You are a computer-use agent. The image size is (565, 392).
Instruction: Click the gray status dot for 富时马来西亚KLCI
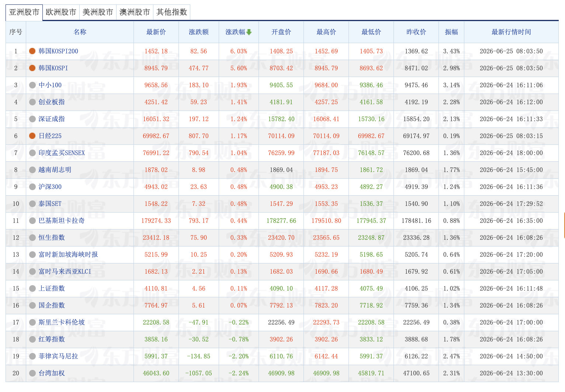pyautogui.click(x=32, y=272)
